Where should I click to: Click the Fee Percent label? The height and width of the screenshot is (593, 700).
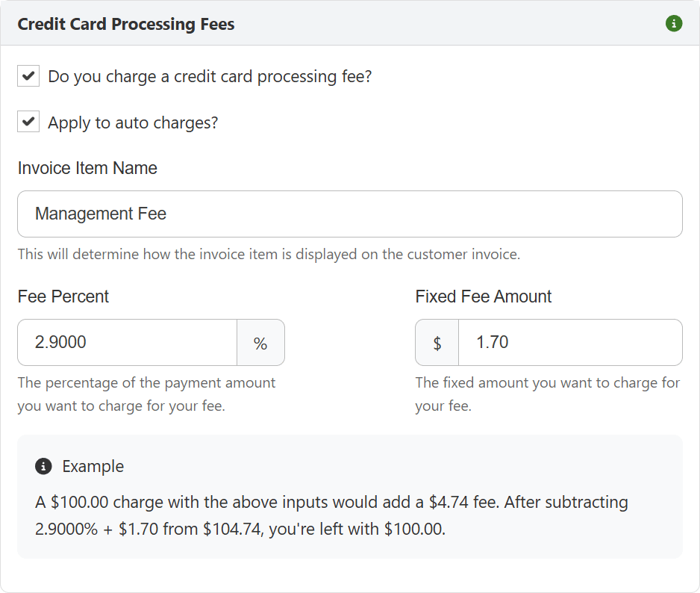pos(63,296)
